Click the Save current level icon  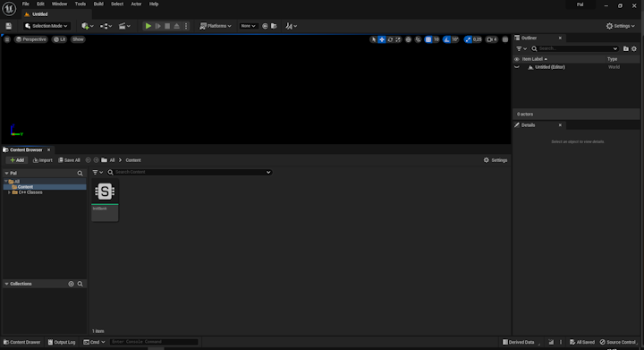pos(8,26)
